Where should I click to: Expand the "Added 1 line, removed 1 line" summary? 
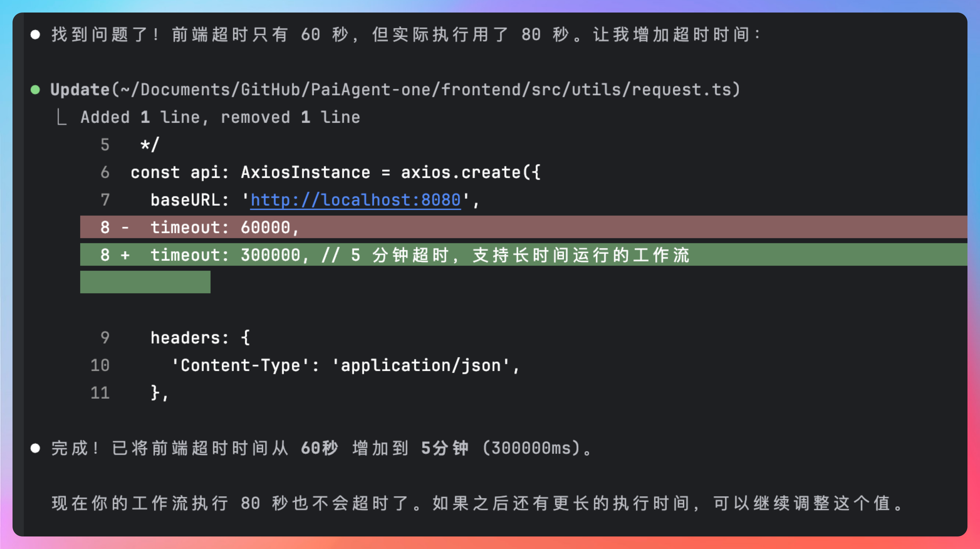click(220, 117)
